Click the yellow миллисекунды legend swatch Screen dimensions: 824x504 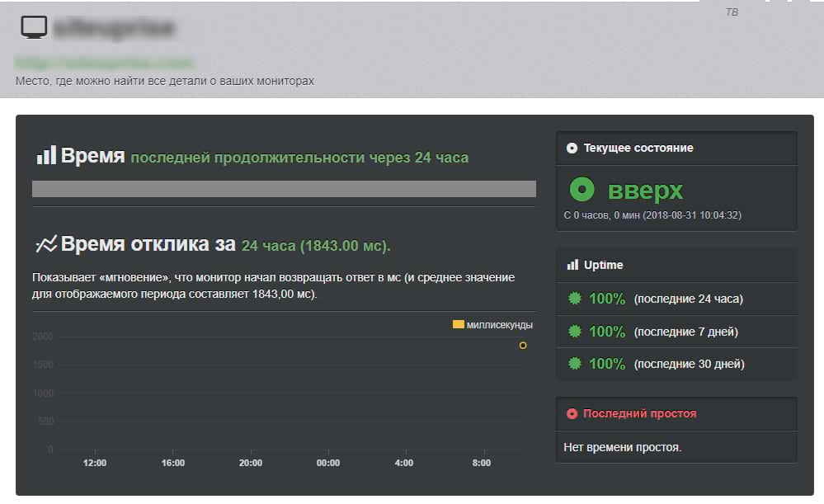[459, 324]
